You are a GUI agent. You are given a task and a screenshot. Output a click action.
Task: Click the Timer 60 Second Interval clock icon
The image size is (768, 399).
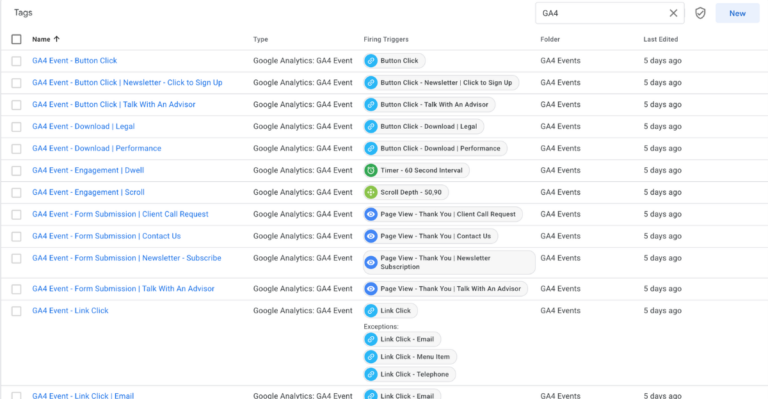tap(371, 170)
